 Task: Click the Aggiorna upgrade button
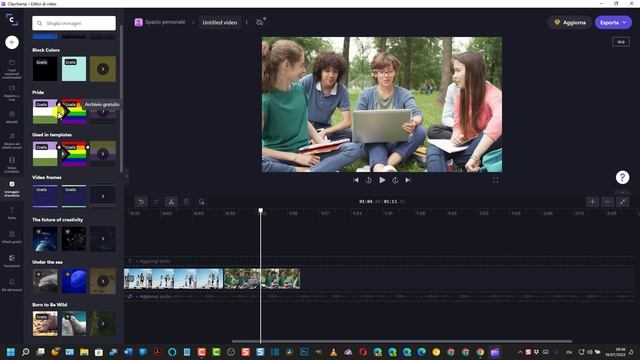tap(570, 22)
